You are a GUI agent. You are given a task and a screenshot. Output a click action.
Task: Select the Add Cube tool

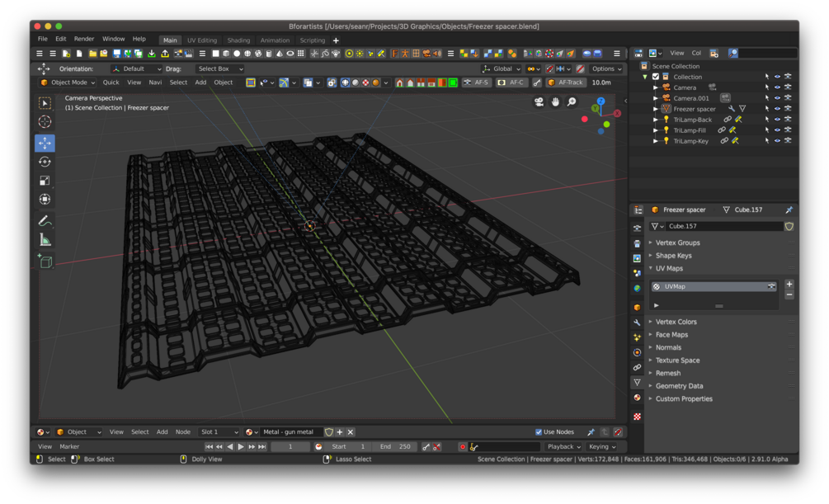click(x=45, y=261)
